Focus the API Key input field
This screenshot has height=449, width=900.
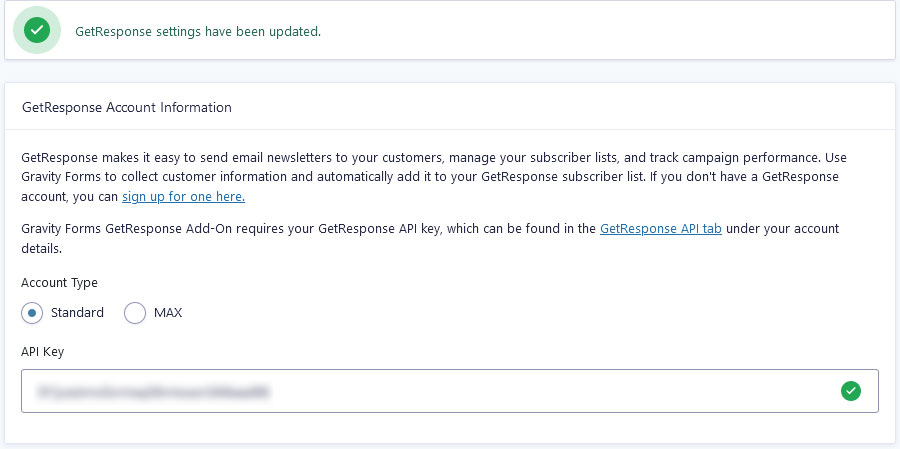coord(450,391)
